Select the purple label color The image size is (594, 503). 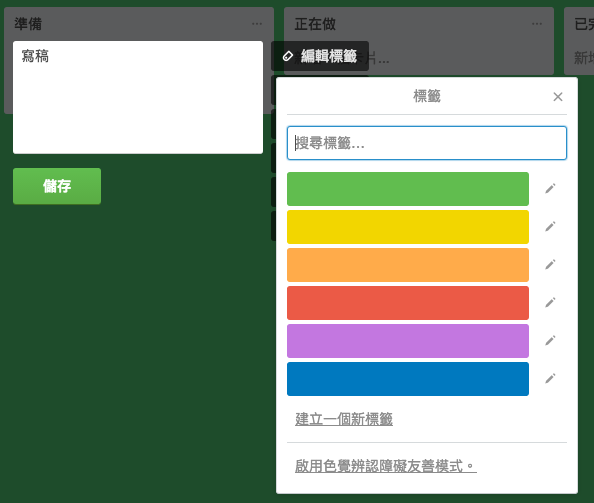(408, 341)
